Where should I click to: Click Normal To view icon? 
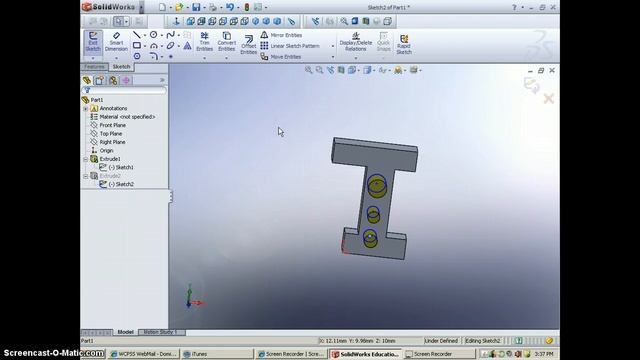[x=176, y=21]
